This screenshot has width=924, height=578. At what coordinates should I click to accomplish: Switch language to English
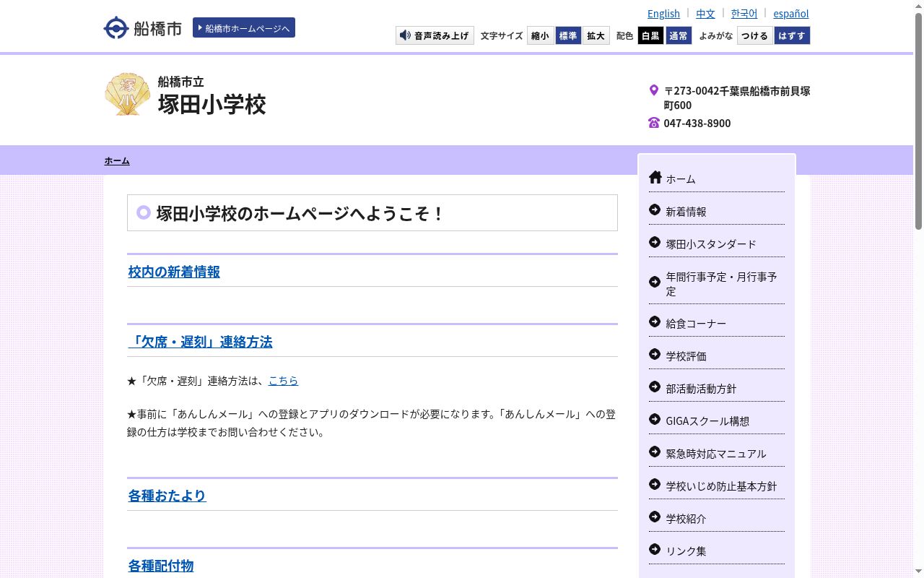coord(663,14)
